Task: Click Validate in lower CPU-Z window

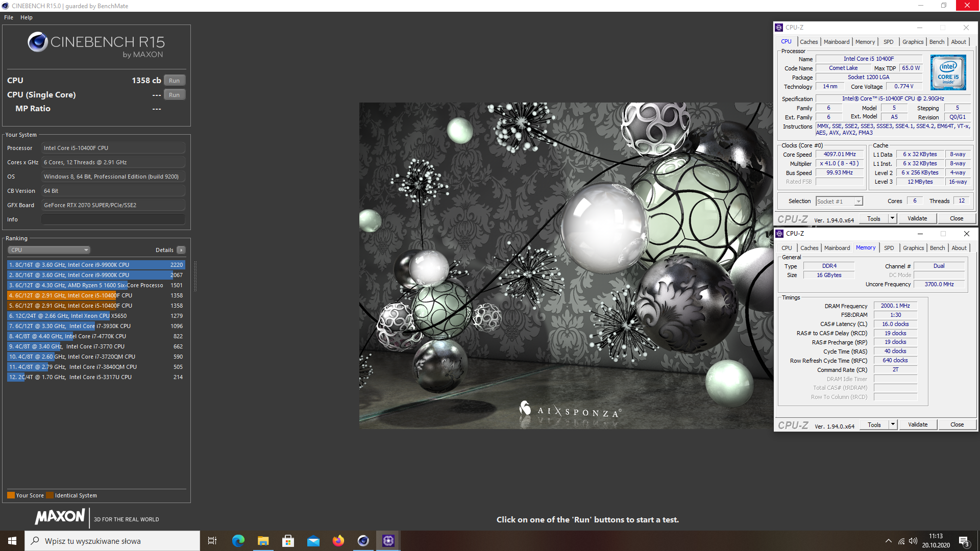Action: [918, 425]
